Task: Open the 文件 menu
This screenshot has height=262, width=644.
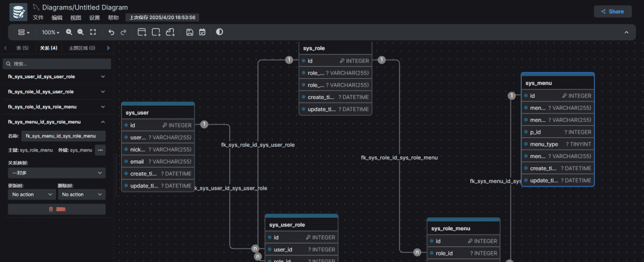Action: pos(38,18)
